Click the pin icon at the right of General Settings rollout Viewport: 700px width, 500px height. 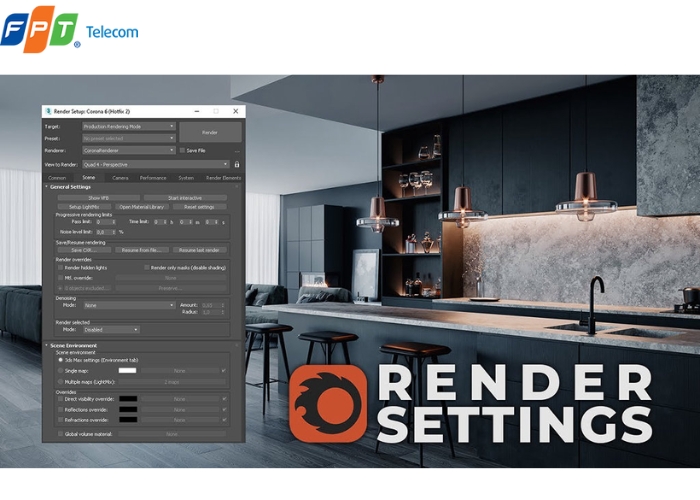point(237,187)
